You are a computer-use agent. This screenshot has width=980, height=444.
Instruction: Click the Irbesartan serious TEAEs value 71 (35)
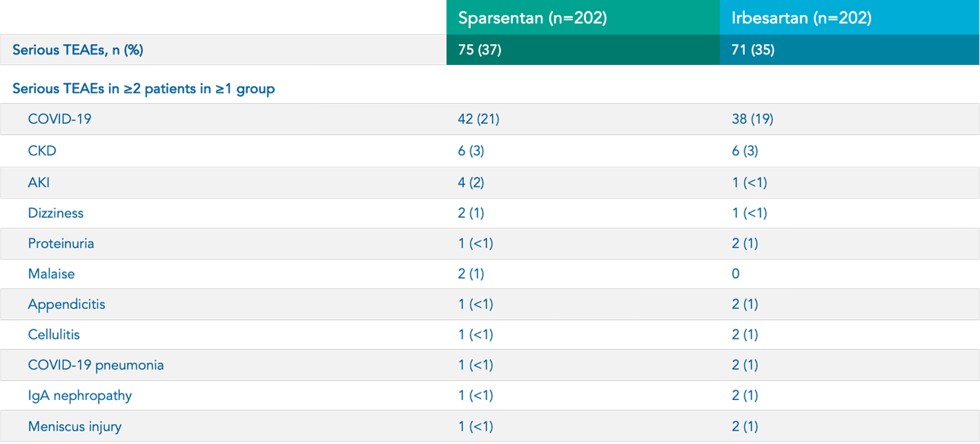[752, 50]
